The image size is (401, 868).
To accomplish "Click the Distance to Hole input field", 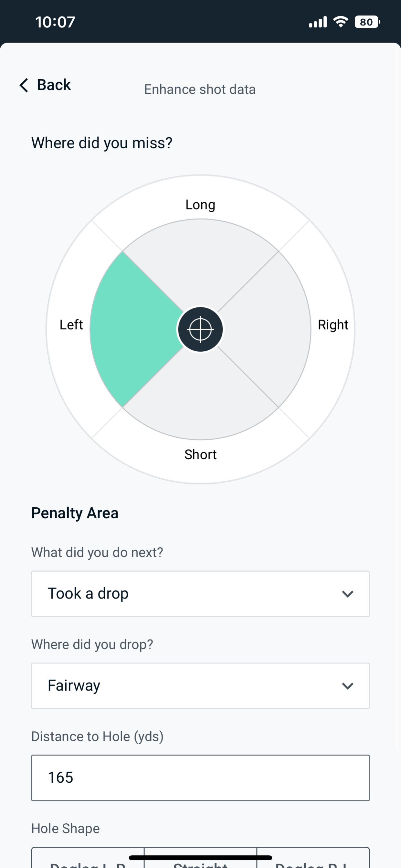I will [200, 778].
